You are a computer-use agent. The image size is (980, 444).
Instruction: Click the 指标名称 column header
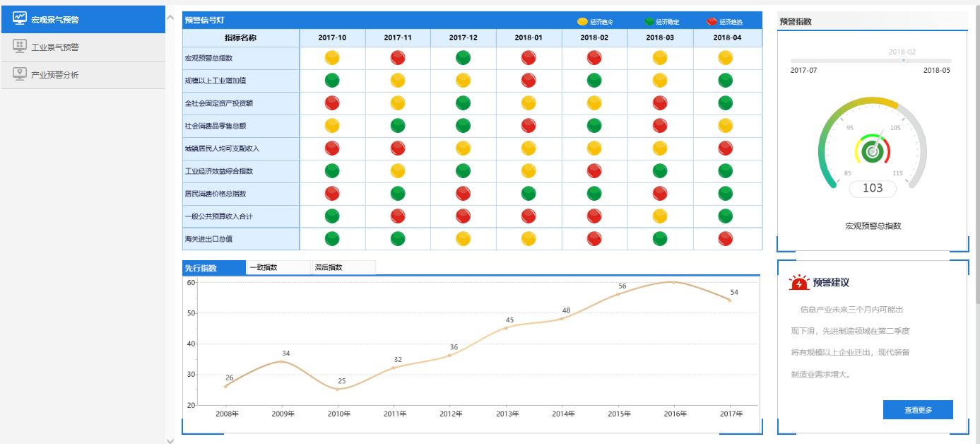pyautogui.click(x=241, y=38)
